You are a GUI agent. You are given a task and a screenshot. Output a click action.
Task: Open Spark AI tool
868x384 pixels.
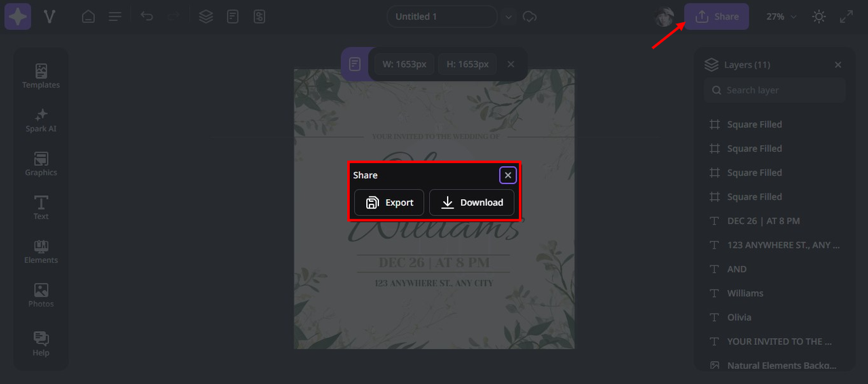pyautogui.click(x=41, y=120)
